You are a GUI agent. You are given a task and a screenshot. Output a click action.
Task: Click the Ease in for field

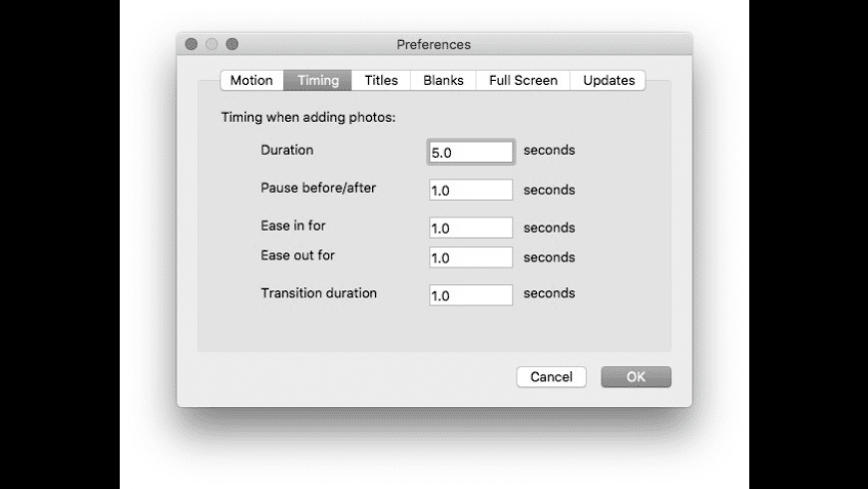[471, 228]
